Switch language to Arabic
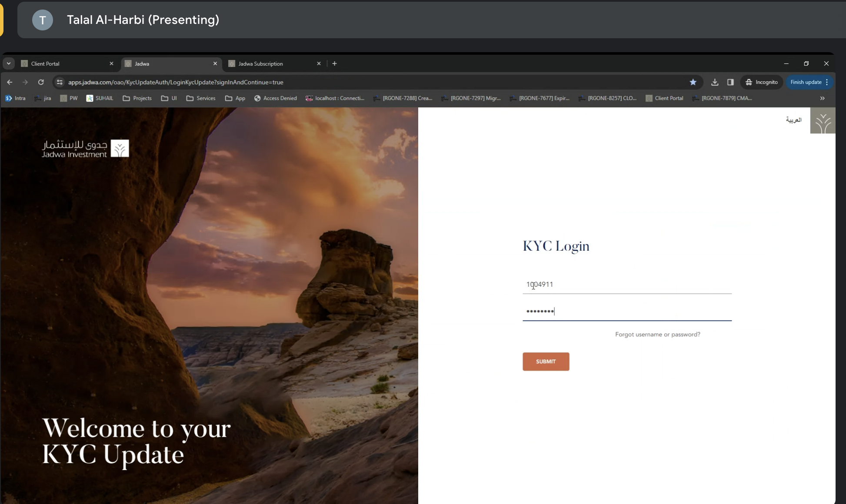Screen dimensions: 846x504 (793, 120)
